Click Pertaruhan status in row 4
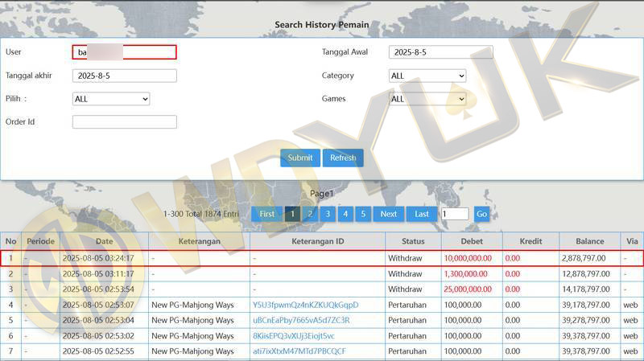Image resolution: width=644 pixels, height=361 pixels. pyautogui.click(x=407, y=306)
